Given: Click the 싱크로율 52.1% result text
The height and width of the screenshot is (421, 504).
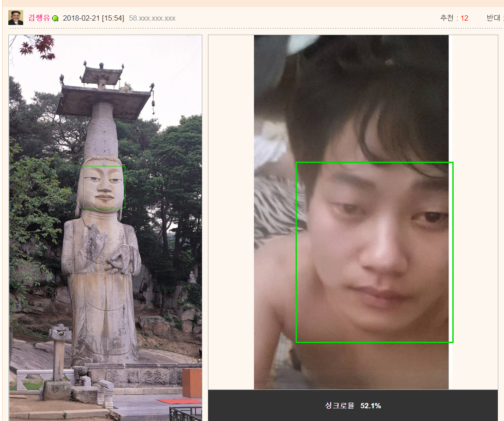Looking at the screenshot, I should click(x=353, y=406).
